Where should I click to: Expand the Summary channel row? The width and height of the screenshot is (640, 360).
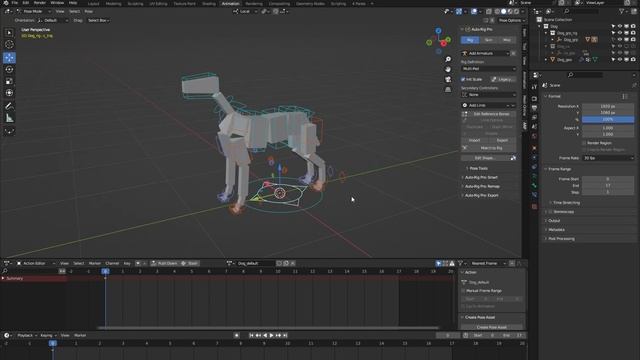tap(3, 278)
